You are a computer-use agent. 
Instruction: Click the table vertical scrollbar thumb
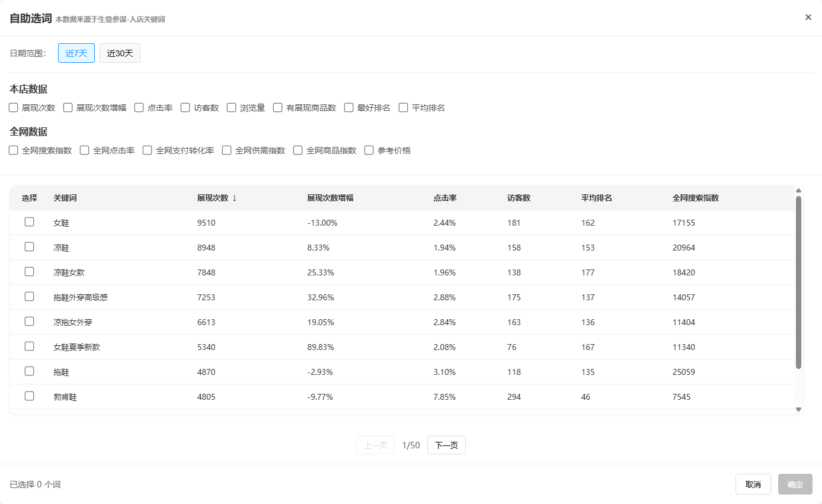click(x=798, y=283)
